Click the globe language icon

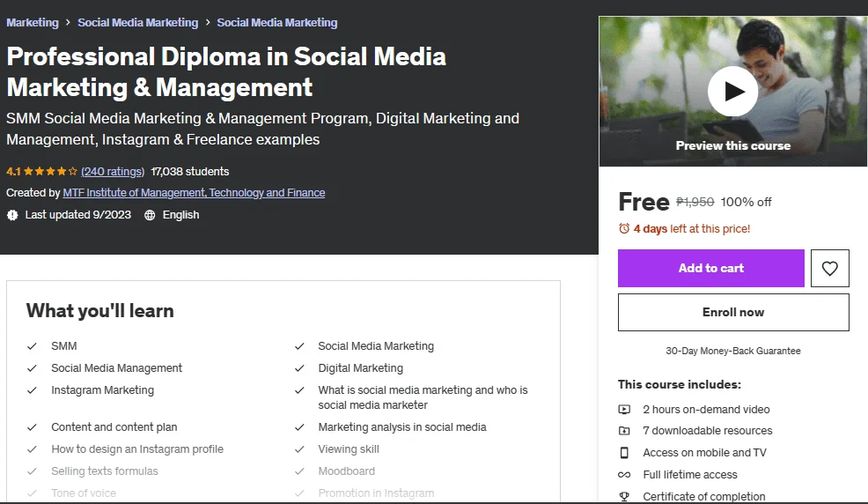[150, 215]
